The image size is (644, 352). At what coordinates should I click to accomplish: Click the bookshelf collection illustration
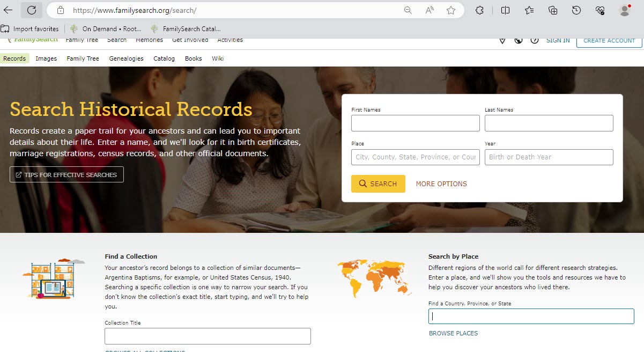53,278
